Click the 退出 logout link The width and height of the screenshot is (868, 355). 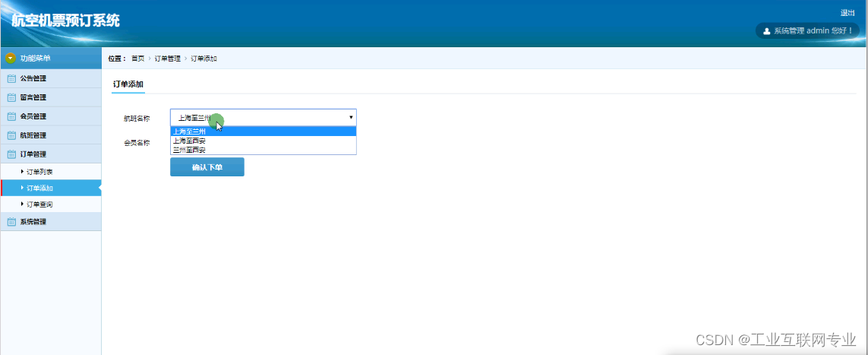[847, 13]
